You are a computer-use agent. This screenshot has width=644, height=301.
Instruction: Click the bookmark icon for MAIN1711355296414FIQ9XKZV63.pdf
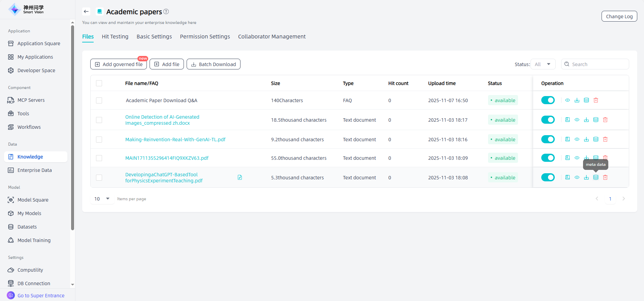[x=567, y=158]
